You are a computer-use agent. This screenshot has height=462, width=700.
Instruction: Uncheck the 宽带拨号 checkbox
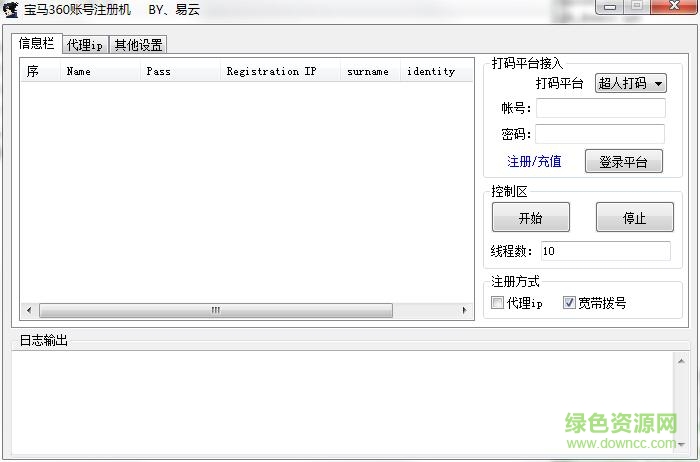pyautogui.click(x=569, y=303)
